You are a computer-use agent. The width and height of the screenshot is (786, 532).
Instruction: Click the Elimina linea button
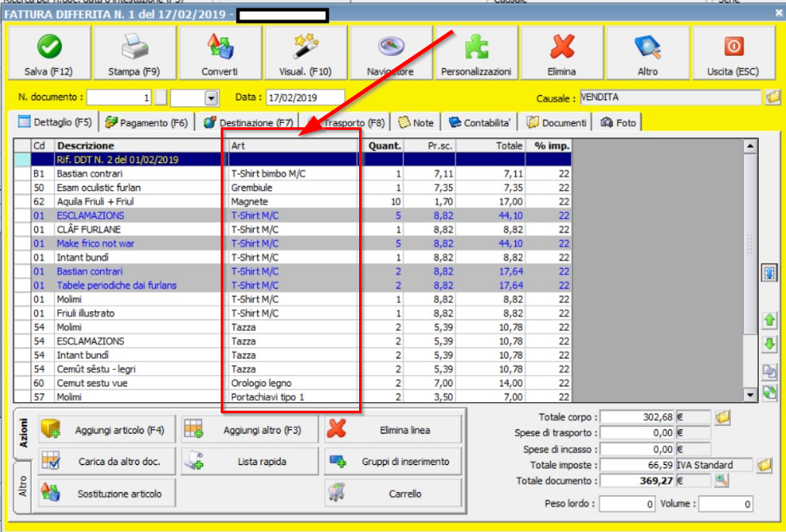[392, 430]
